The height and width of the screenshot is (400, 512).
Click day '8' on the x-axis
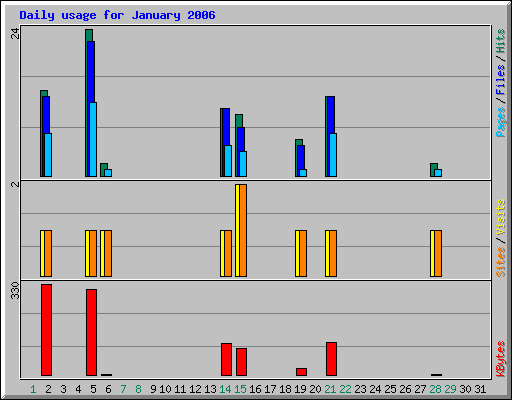(138, 389)
